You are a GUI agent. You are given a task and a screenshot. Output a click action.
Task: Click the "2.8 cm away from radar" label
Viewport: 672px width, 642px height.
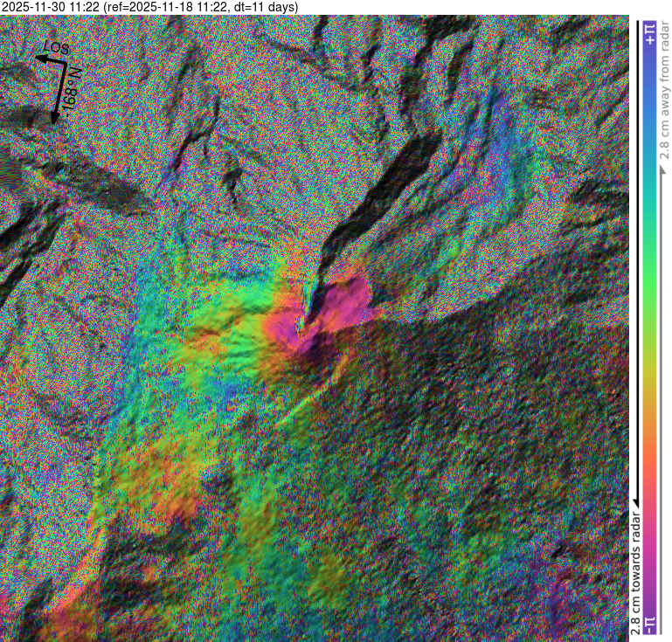click(x=663, y=98)
